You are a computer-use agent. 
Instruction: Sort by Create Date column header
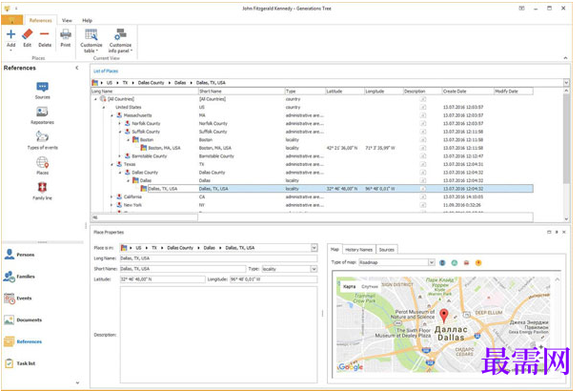point(468,92)
